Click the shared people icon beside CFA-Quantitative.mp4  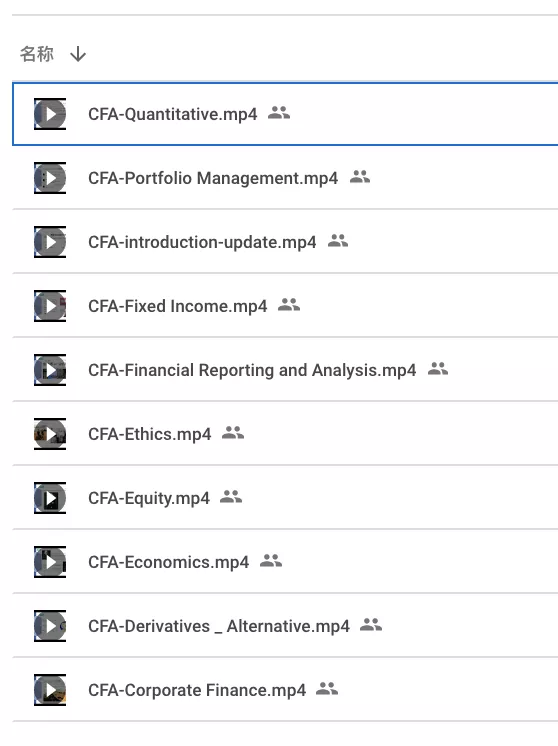tap(279, 113)
